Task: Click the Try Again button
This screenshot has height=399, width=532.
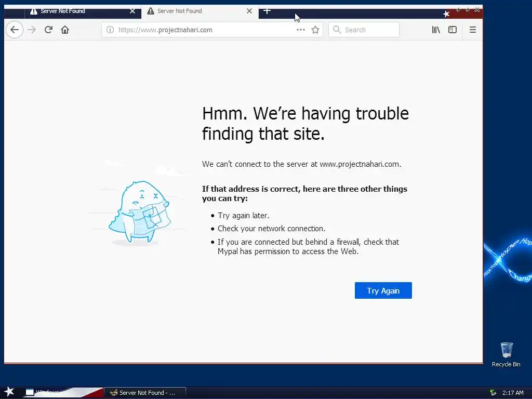Action: point(383,290)
